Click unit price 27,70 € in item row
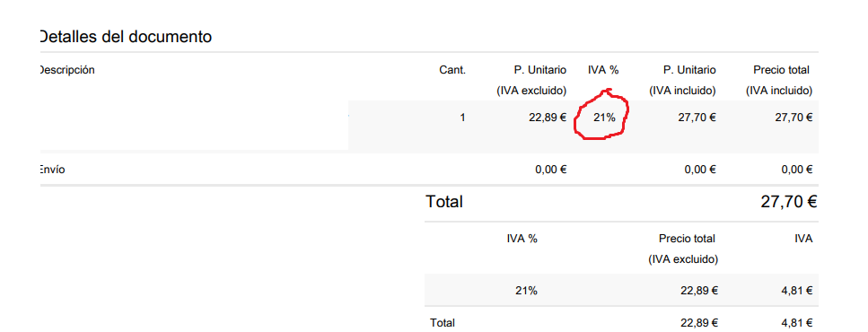This screenshot has width=868, height=332. [697, 118]
